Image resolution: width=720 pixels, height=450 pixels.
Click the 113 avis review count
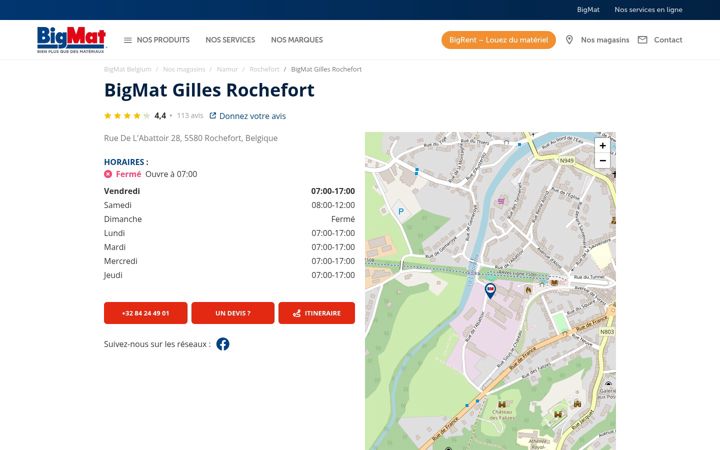[190, 116]
